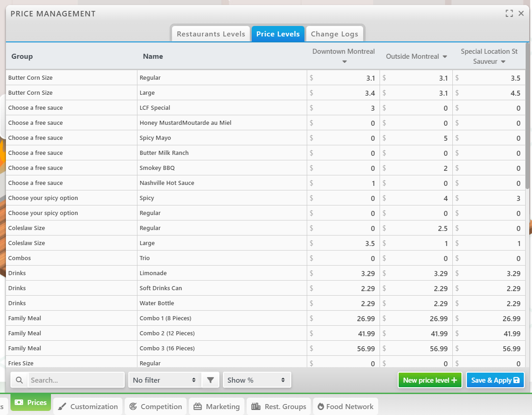The height and width of the screenshot is (415, 532).
Task: Open the Special Location St Sauveur dropdown
Action: pyautogui.click(x=503, y=62)
